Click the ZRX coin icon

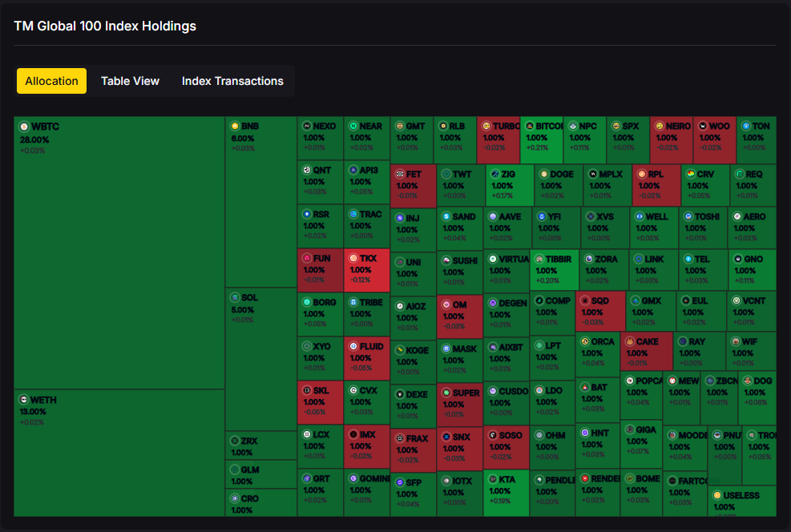[x=235, y=441]
